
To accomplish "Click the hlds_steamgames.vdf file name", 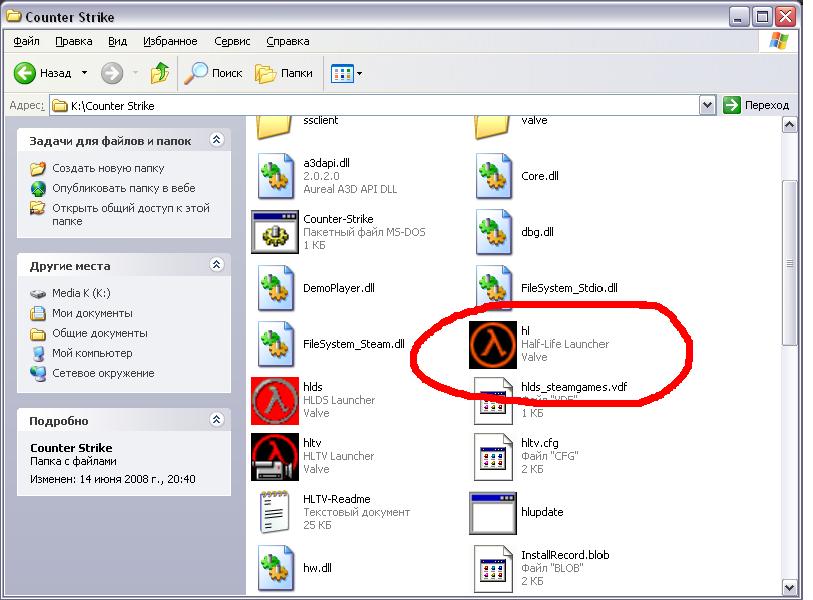I will click(x=574, y=387).
